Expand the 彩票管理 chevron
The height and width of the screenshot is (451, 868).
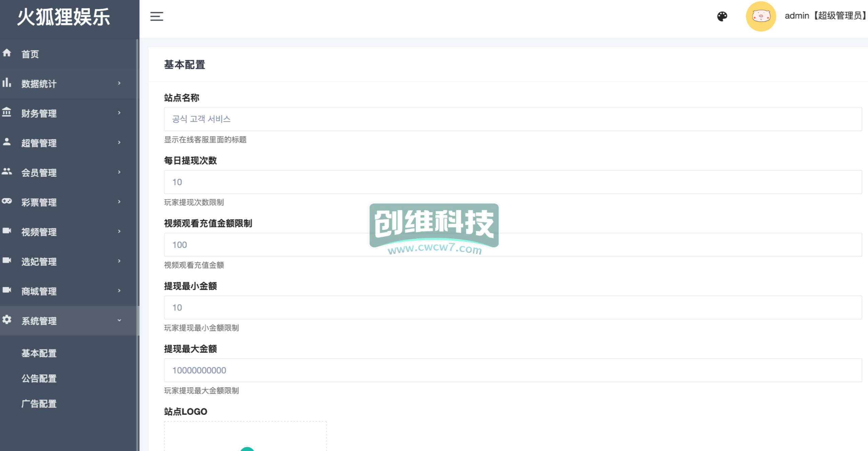[x=119, y=202]
